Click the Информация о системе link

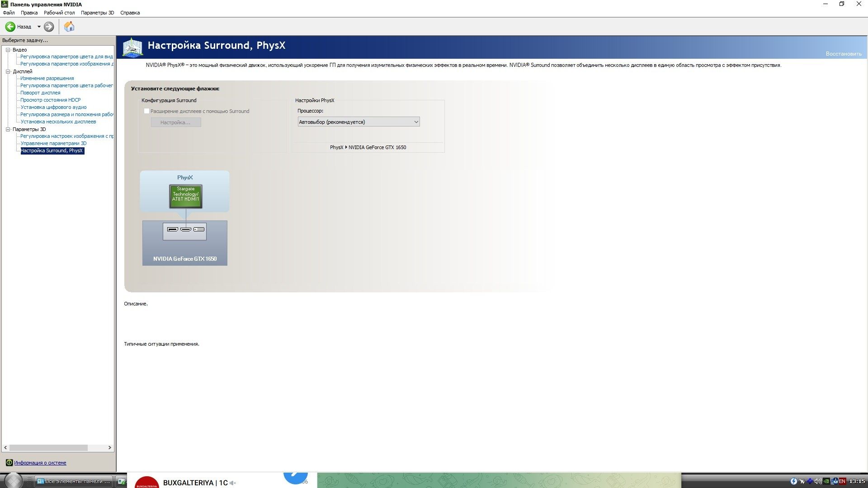tap(40, 463)
